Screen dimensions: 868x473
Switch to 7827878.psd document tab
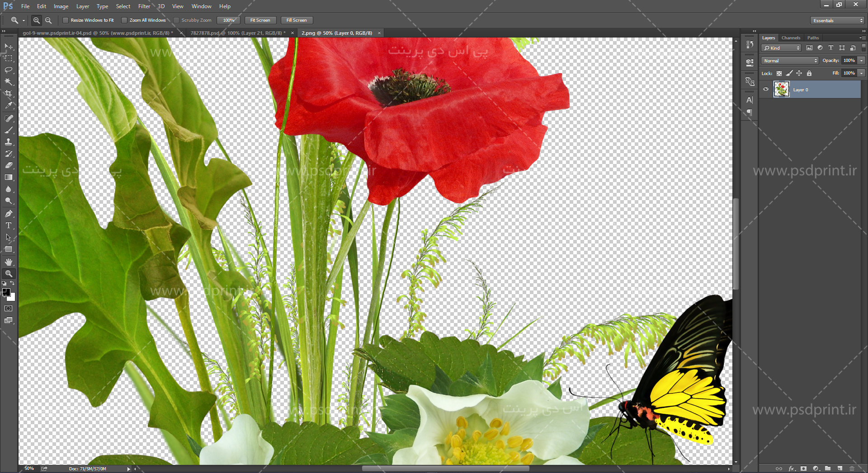coord(238,33)
